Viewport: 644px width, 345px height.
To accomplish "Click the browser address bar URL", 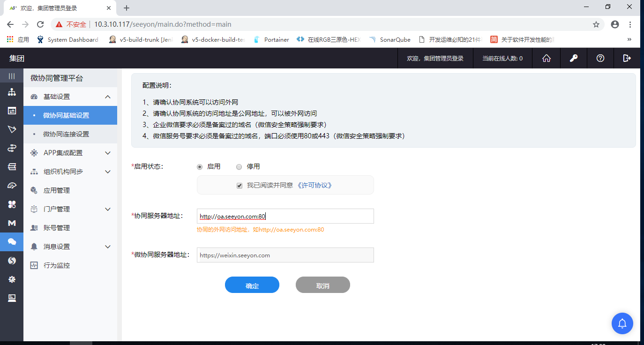I will click(x=163, y=24).
